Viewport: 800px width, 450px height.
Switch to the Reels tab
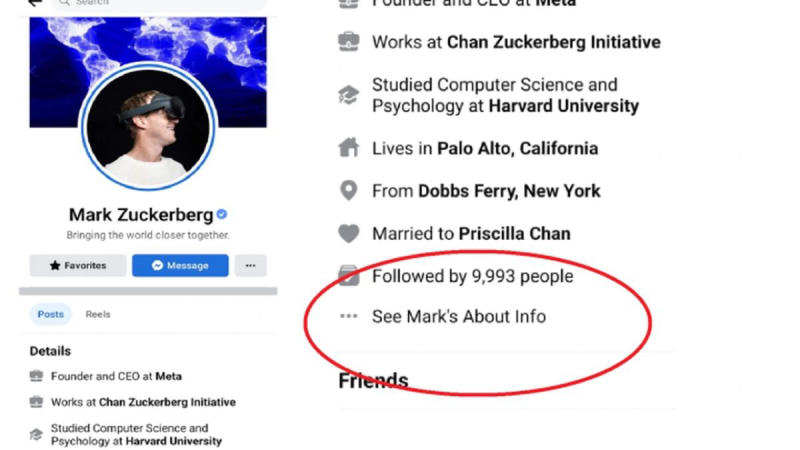(98, 314)
